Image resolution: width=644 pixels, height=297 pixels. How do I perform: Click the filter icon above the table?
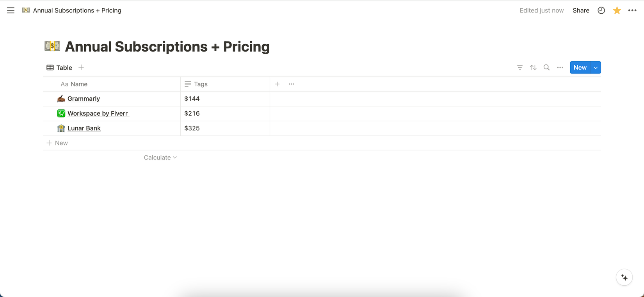tap(520, 67)
